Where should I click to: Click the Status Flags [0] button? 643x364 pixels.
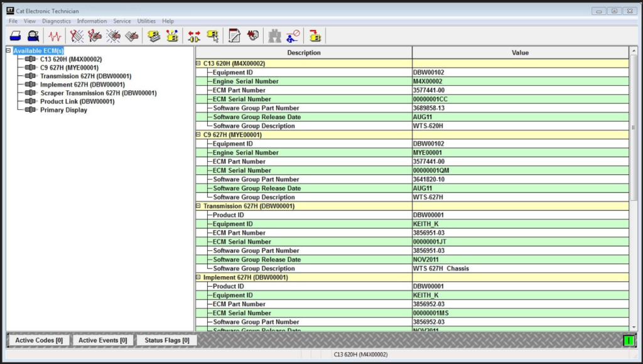click(166, 340)
